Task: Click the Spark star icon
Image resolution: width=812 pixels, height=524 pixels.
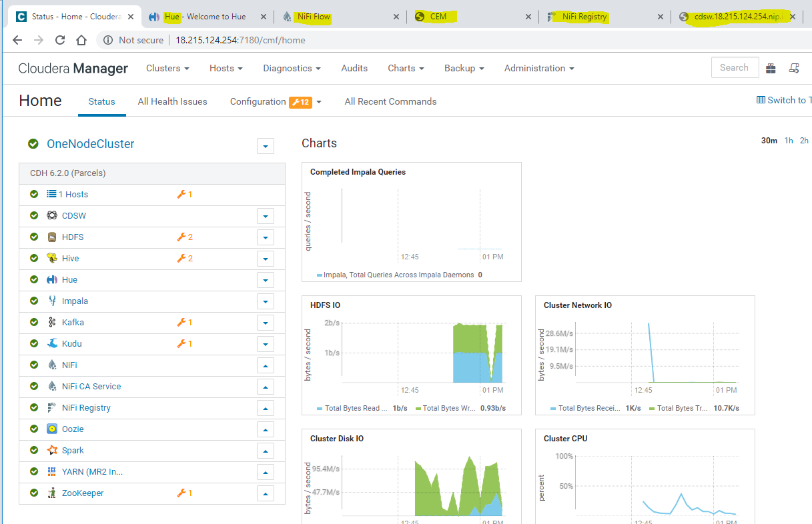Action: pos(52,450)
